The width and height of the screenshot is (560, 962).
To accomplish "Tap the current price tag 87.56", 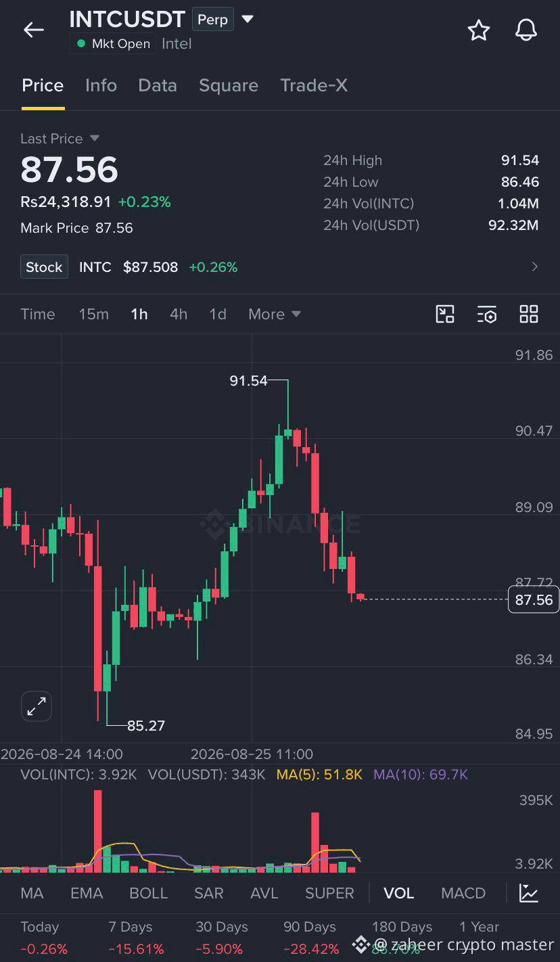I will click(534, 600).
